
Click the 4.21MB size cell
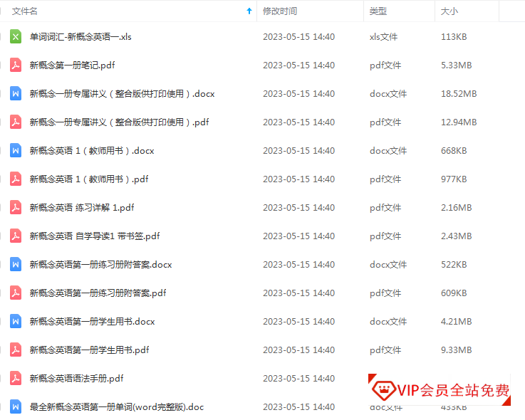pos(457,321)
